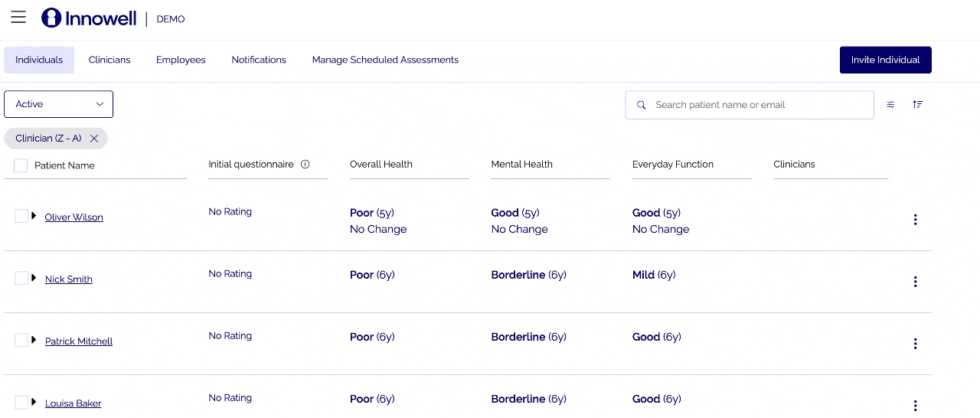The width and height of the screenshot is (980, 418).
Task: Switch to the Individuals tab
Action: point(39,60)
